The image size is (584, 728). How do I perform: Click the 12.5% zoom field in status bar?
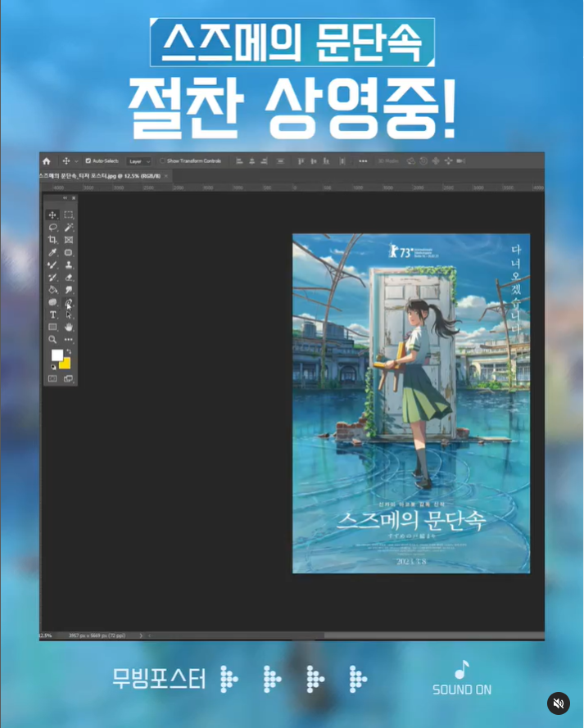[x=46, y=635]
